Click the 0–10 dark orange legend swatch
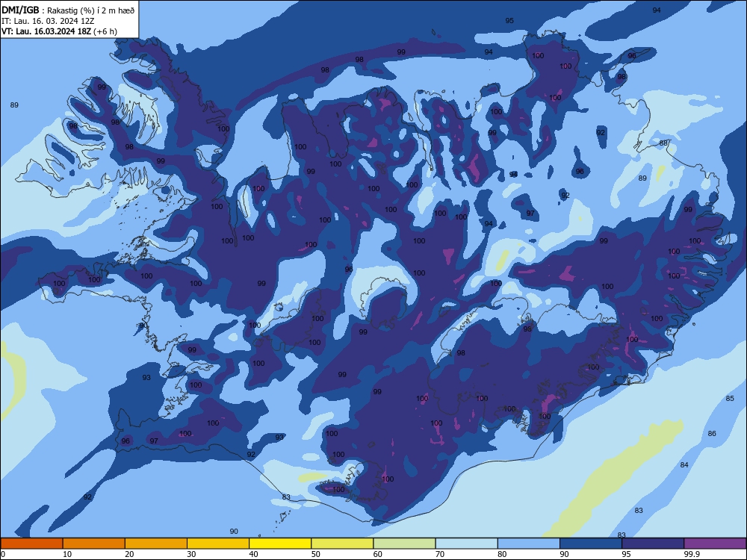 pos(31,544)
